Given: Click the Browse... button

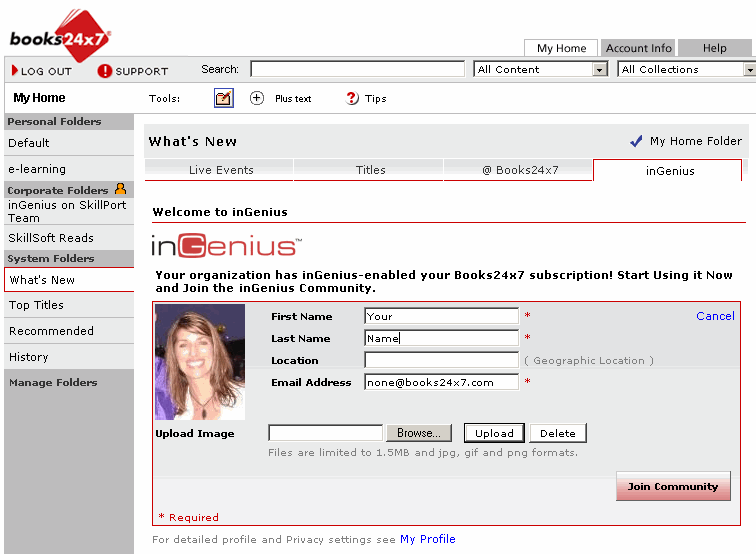Looking at the screenshot, I should (x=418, y=433).
